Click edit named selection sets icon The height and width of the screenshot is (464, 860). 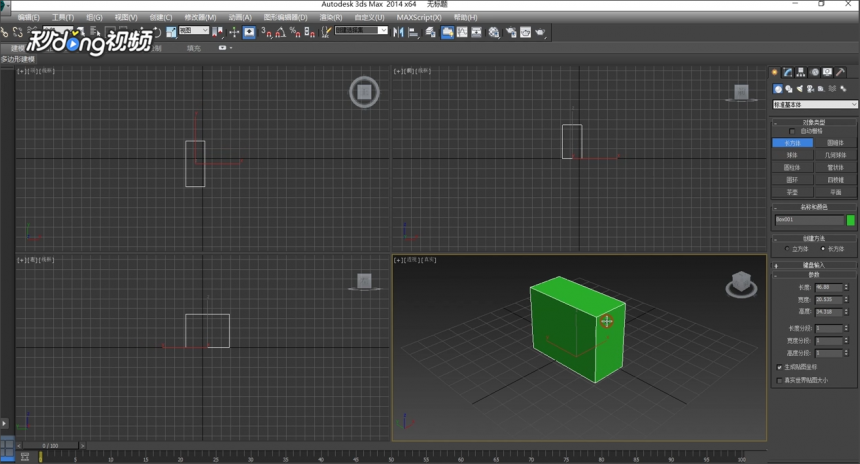coord(326,32)
